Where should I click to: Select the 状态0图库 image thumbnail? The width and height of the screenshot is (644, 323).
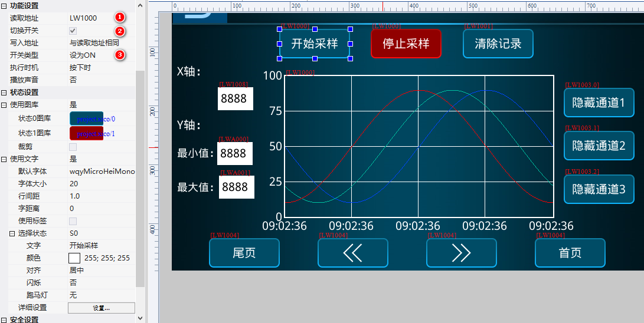click(86, 118)
